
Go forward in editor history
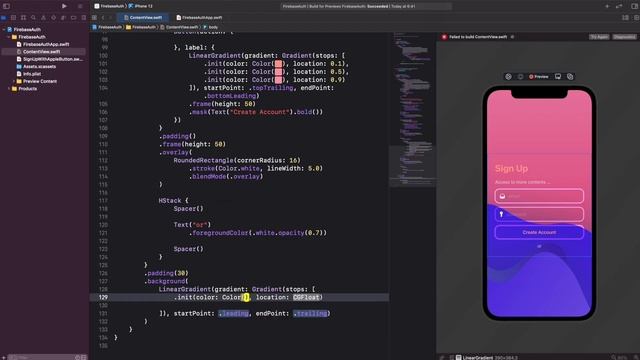[x=111, y=18]
